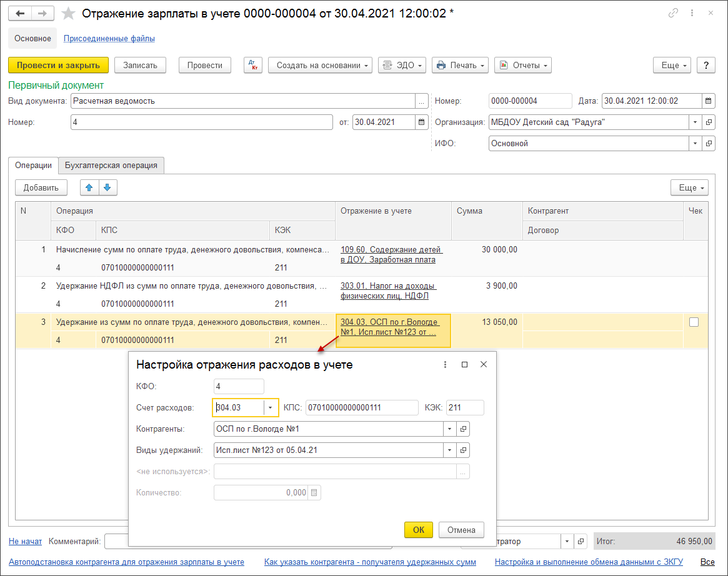Cancel dialog with Отмена button

coord(461,530)
